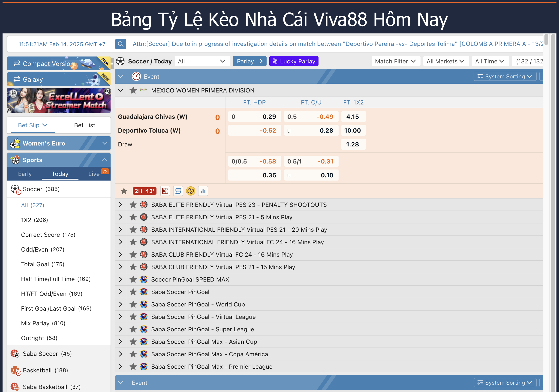This screenshot has height=392, width=559.
Task: Star Saba Soccer PinGoal Max - Copa América
Action: (x=133, y=354)
